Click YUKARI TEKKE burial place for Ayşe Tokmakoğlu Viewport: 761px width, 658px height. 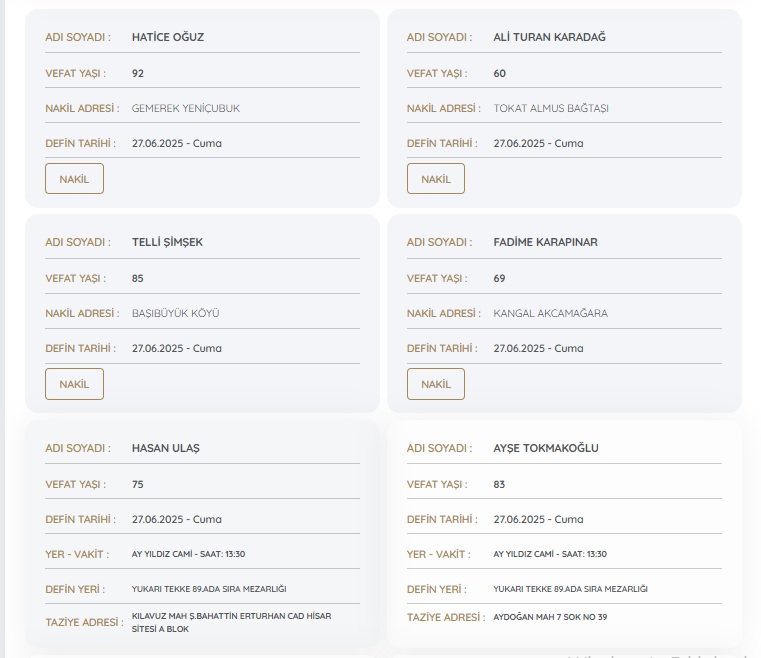pos(570,589)
